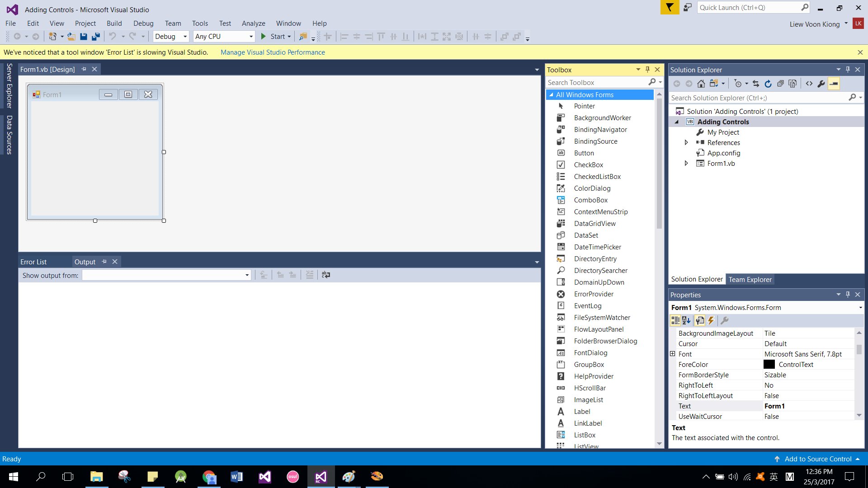
Task: Click the Start debugging button
Action: (273, 37)
